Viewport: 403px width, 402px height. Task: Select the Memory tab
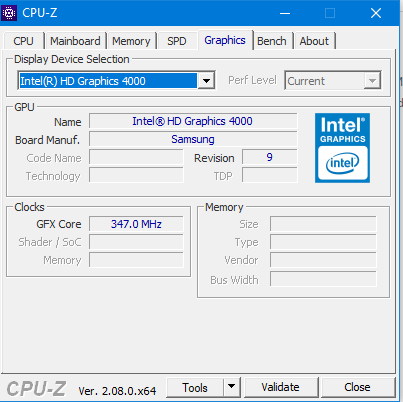tap(131, 41)
